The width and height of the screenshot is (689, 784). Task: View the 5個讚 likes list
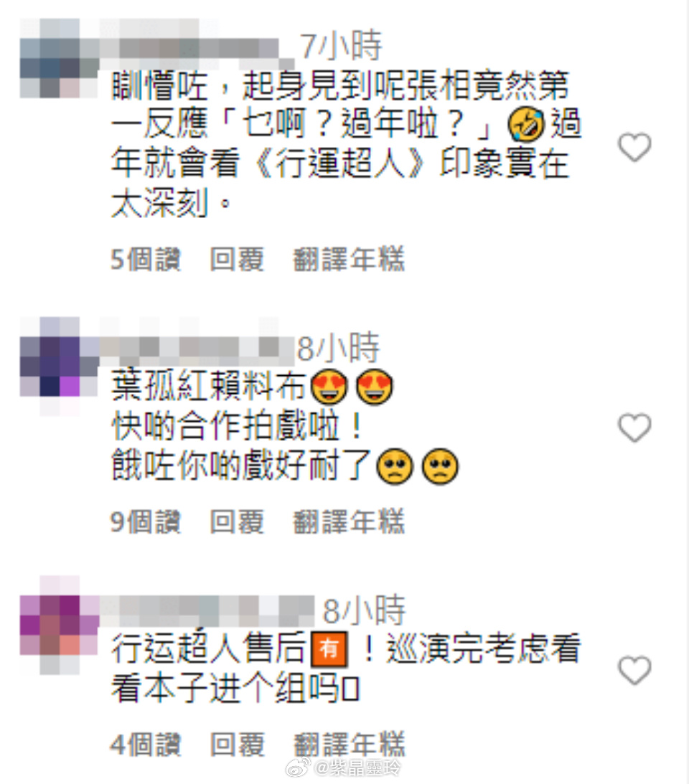[x=146, y=260]
